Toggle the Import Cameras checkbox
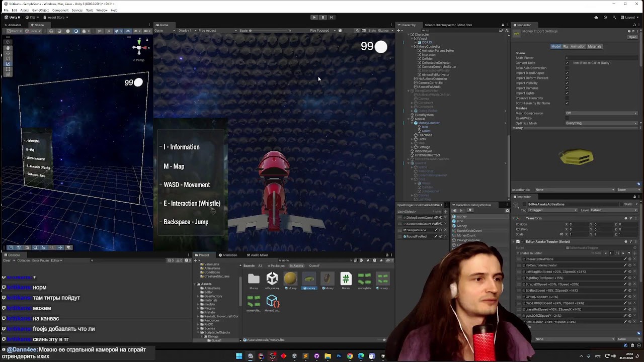Image resolution: width=644 pixels, height=362 pixels. pyautogui.click(x=567, y=88)
